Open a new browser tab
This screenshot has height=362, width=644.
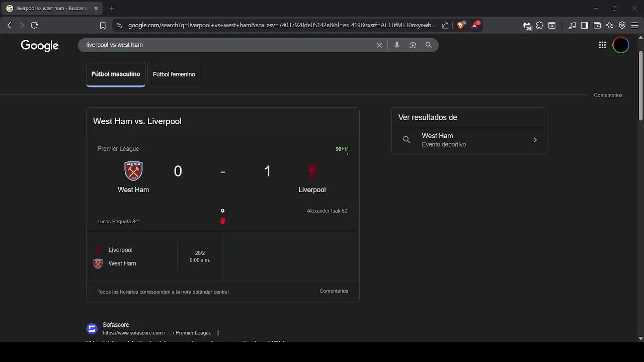pos(112,9)
